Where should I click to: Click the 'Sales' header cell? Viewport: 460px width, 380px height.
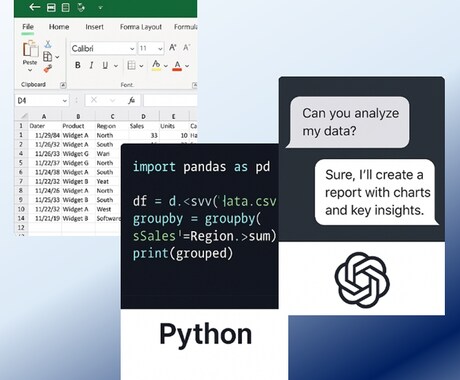(143, 126)
